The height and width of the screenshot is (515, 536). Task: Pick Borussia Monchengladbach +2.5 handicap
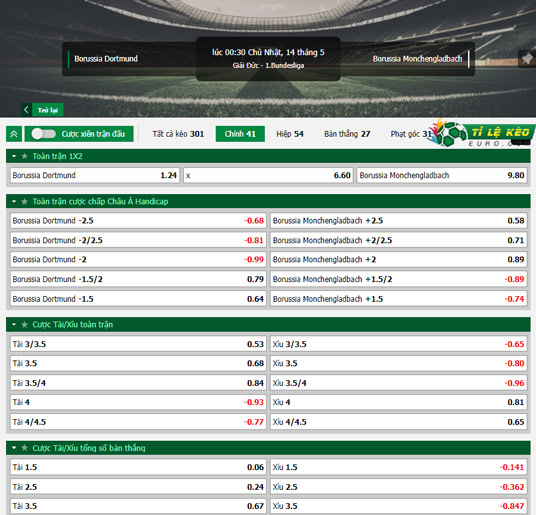coord(398,221)
